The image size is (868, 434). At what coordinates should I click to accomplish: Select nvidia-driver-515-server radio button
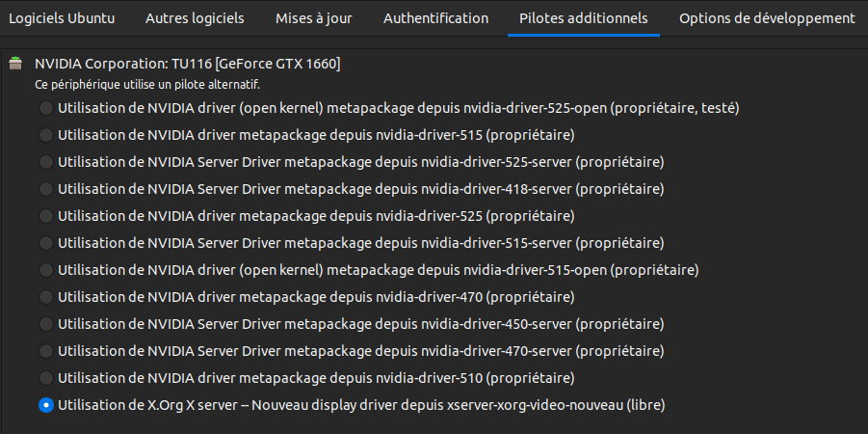[x=46, y=244]
